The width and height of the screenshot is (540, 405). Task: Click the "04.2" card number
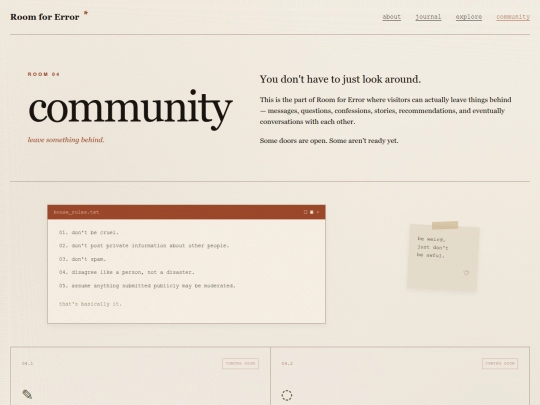pyautogui.click(x=287, y=363)
